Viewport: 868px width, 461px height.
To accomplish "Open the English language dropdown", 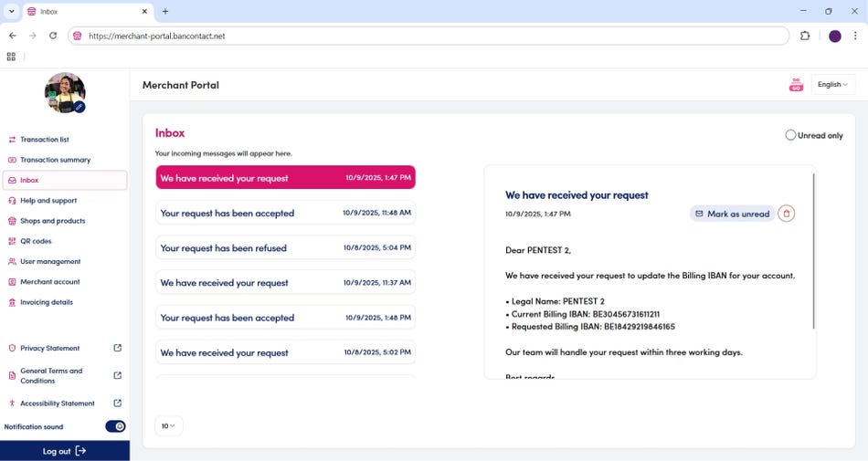I will pyautogui.click(x=833, y=85).
